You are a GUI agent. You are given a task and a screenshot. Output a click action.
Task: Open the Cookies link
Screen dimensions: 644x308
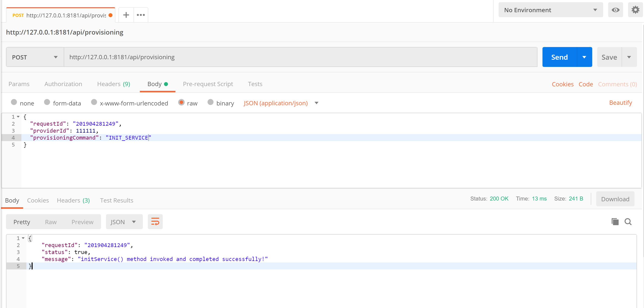(x=562, y=84)
